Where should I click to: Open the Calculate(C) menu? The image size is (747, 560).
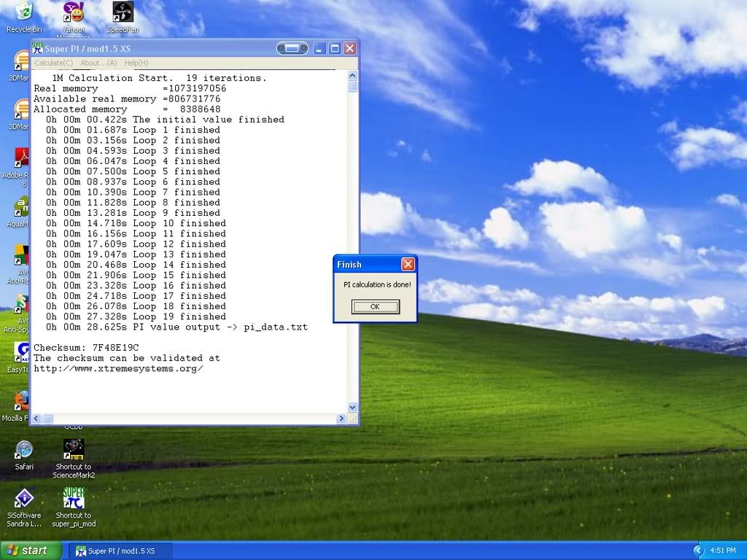pyautogui.click(x=53, y=63)
